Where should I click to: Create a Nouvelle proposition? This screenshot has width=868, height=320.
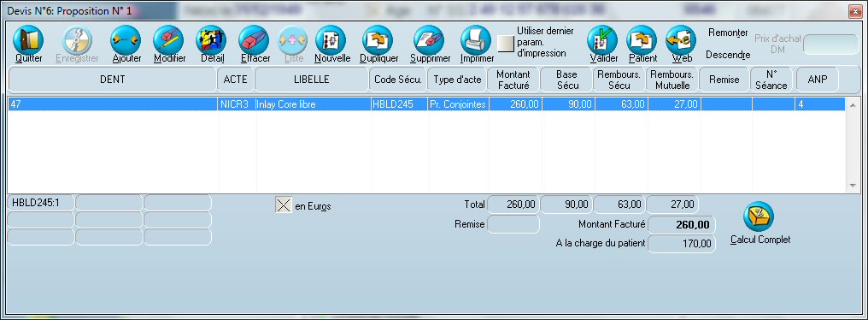[x=331, y=40]
